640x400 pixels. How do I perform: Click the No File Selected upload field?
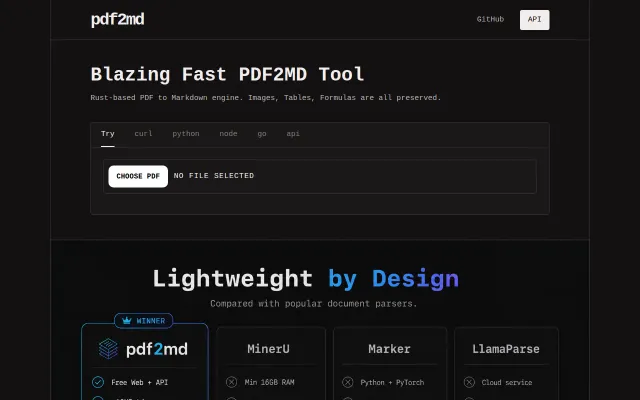coord(320,176)
